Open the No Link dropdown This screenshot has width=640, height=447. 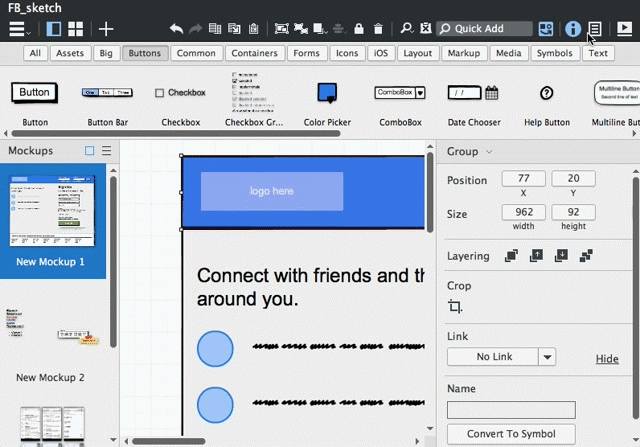[x=501, y=357]
